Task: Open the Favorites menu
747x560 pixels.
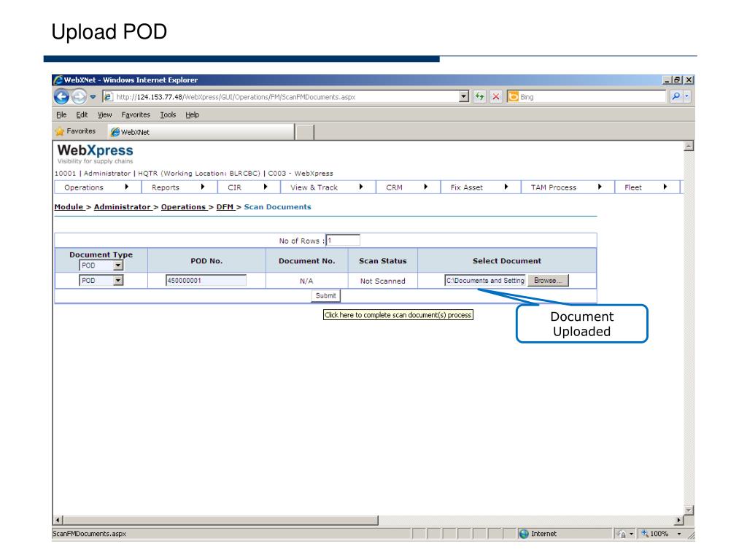Action: 136,114
